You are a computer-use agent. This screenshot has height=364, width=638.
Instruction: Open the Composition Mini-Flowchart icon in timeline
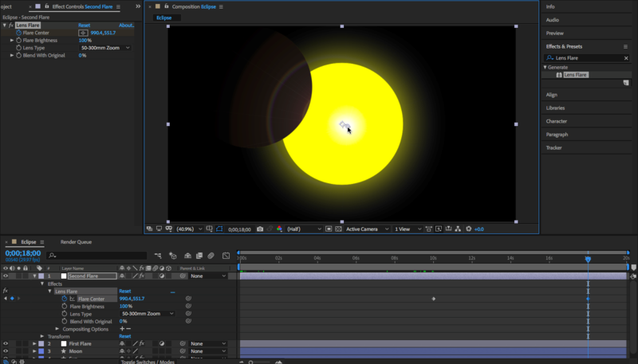(157, 256)
